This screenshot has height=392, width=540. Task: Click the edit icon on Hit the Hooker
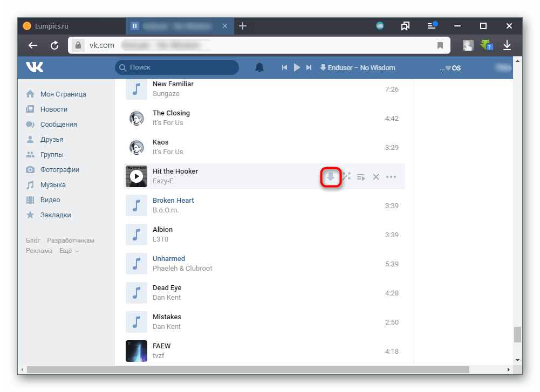[346, 176]
